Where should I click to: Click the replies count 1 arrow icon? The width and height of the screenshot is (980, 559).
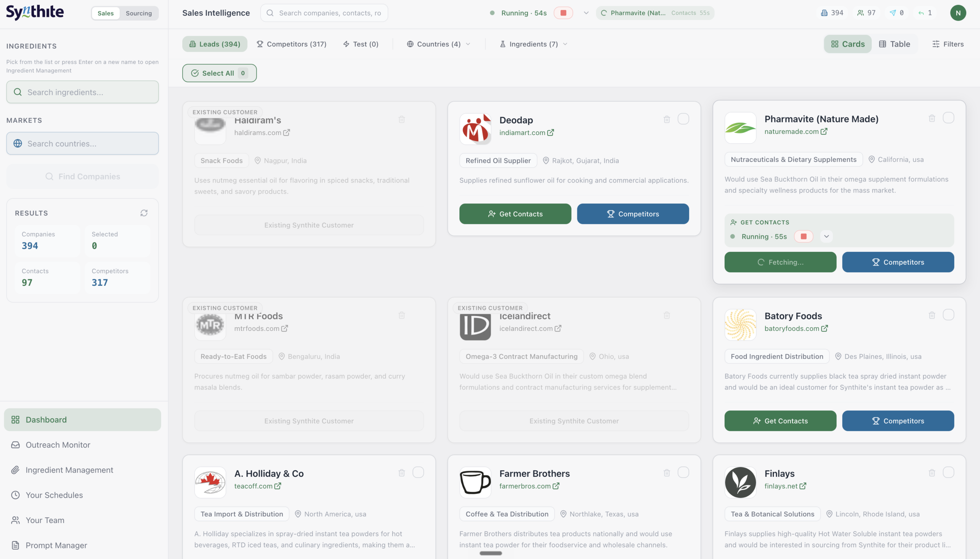tap(921, 13)
